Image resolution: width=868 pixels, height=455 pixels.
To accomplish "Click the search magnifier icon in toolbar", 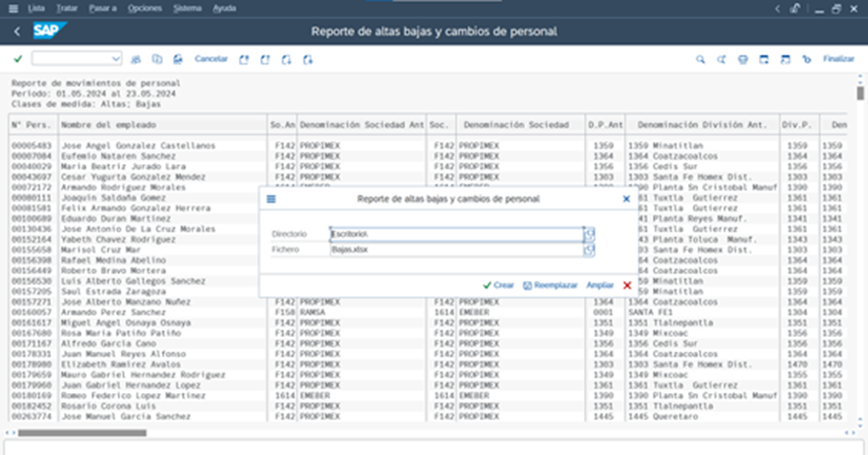I will (x=701, y=59).
